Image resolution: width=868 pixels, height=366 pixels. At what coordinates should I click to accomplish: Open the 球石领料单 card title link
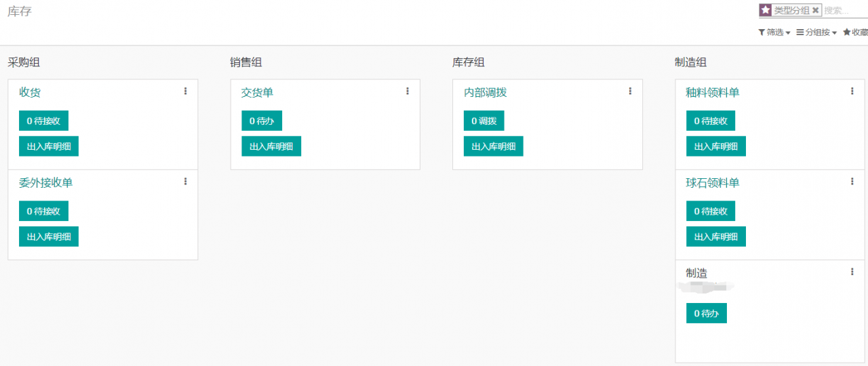click(713, 182)
